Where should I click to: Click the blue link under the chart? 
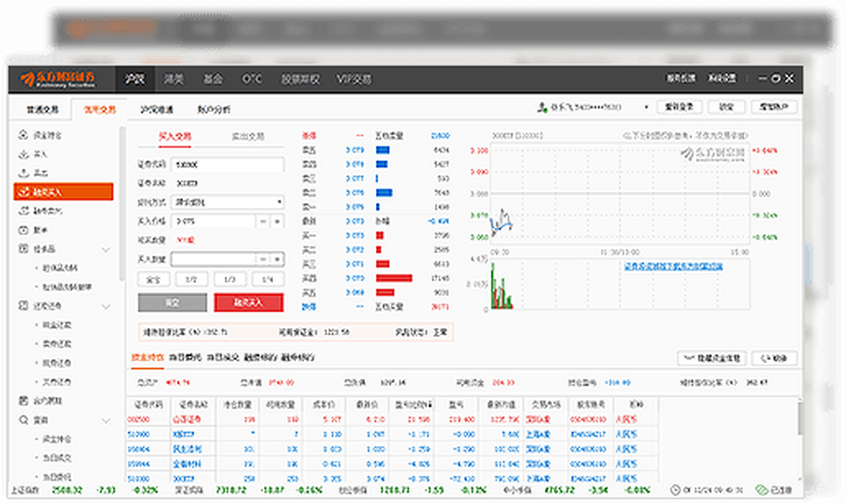pos(673,266)
